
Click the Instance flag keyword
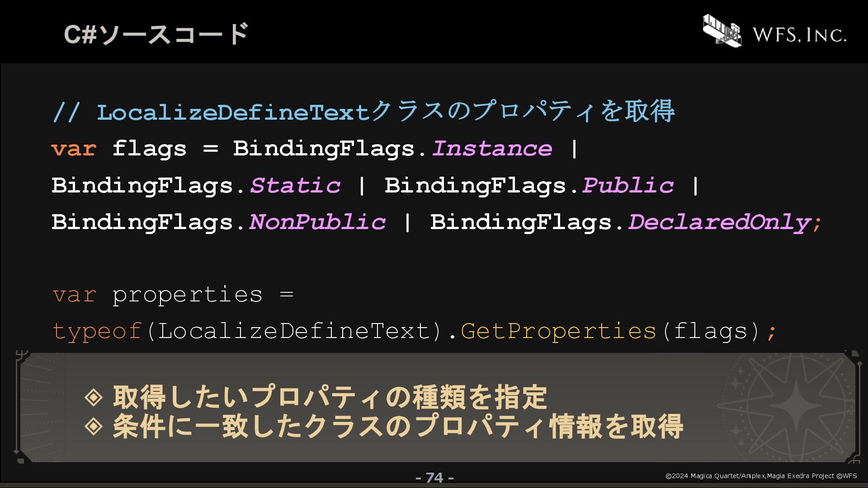[492, 149]
